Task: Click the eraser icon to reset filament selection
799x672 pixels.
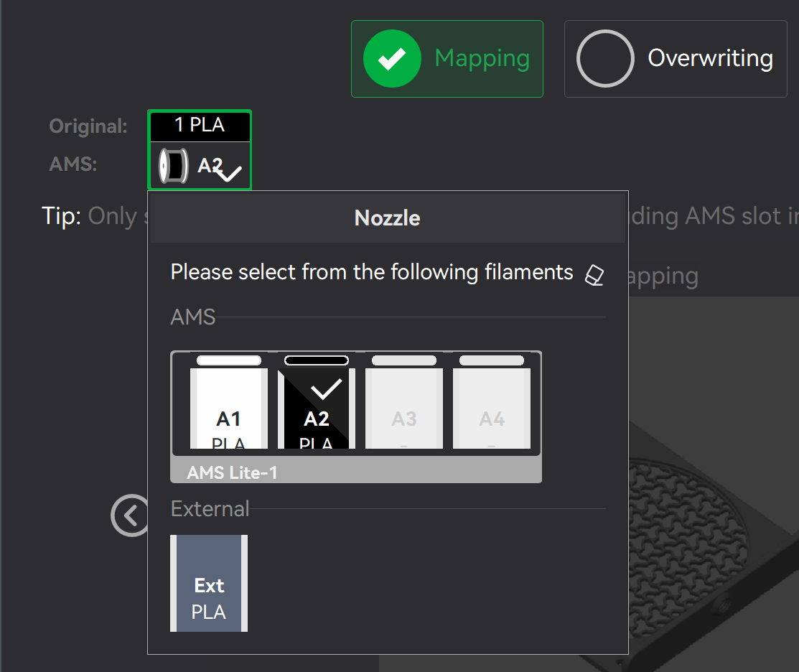Action: click(594, 275)
